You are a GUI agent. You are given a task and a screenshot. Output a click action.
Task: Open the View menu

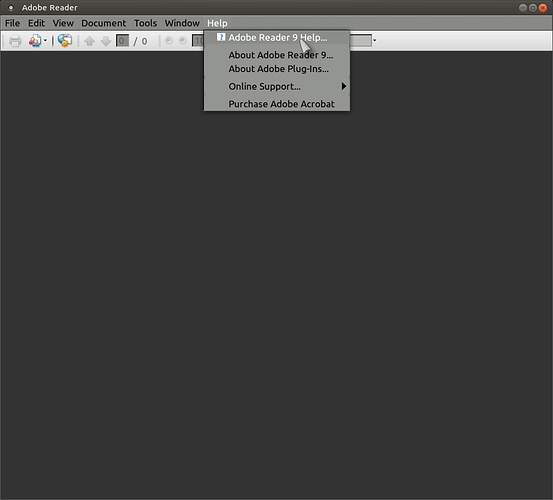point(63,23)
